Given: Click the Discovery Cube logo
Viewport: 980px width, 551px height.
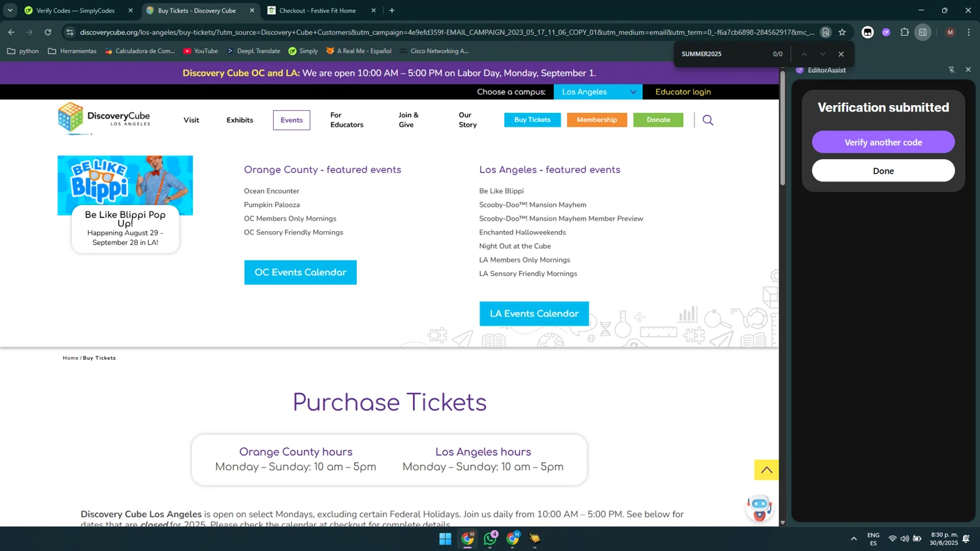Looking at the screenshot, I should tap(104, 118).
